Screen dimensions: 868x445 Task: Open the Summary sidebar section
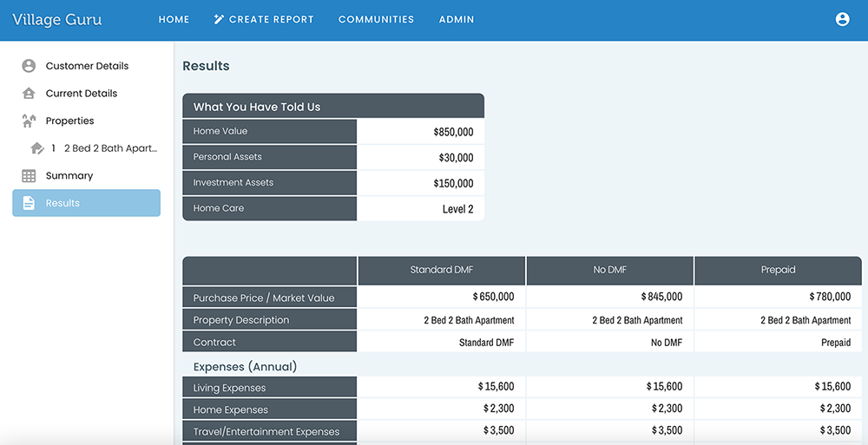pos(69,176)
